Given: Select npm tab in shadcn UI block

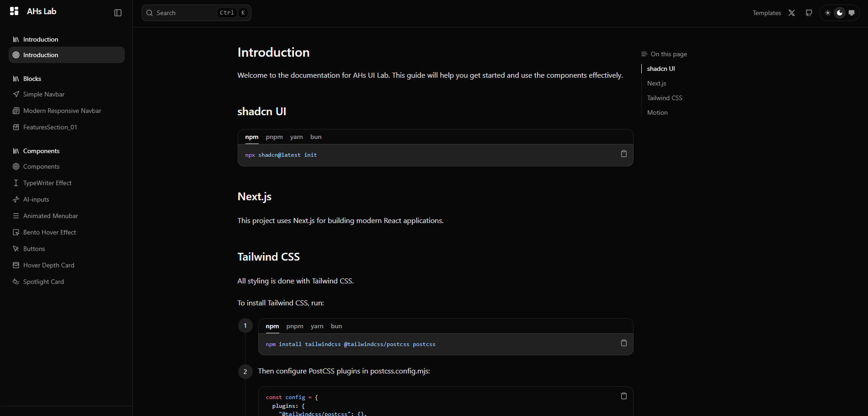Looking at the screenshot, I should click(x=251, y=137).
